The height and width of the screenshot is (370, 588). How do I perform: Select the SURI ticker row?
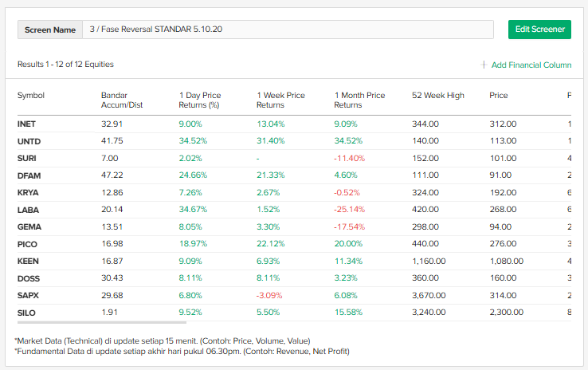coord(27,159)
